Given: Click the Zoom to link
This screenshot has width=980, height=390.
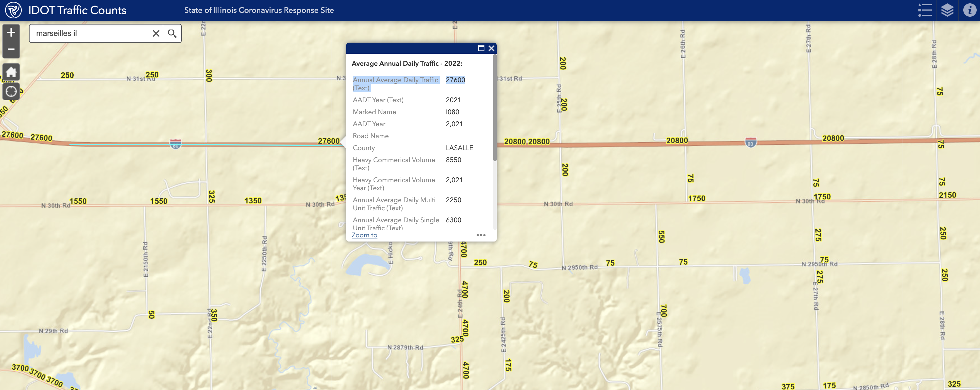Looking at the screenshot, I should point(364,235).
